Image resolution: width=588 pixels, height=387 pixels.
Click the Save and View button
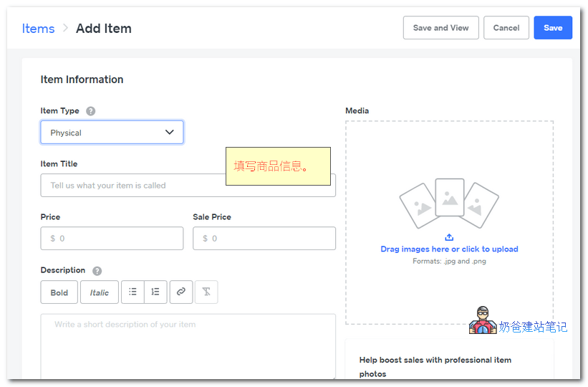point(440,28)
